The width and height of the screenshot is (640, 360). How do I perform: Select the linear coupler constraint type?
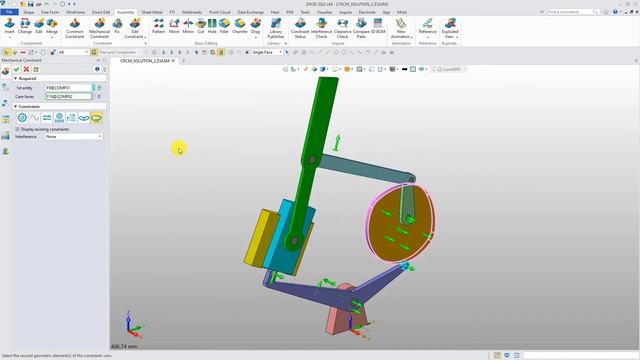[x=47, y=118]
